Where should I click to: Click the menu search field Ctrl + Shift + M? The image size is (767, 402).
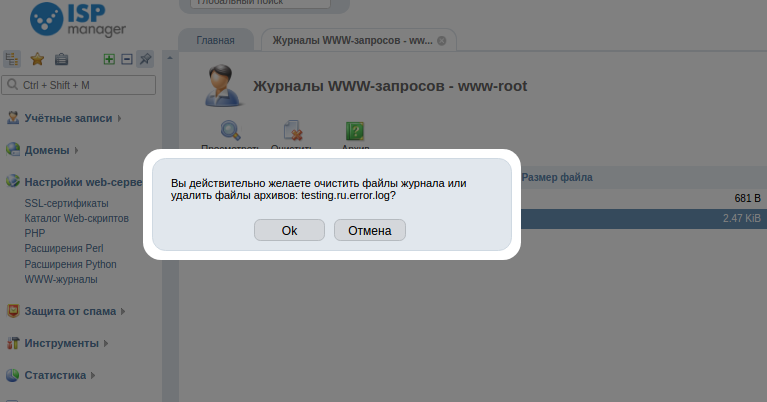(x=79, y=85)
